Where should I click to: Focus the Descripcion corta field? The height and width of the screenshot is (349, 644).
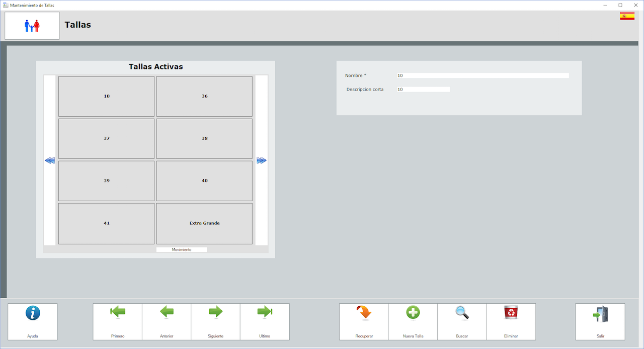[423, 90]
